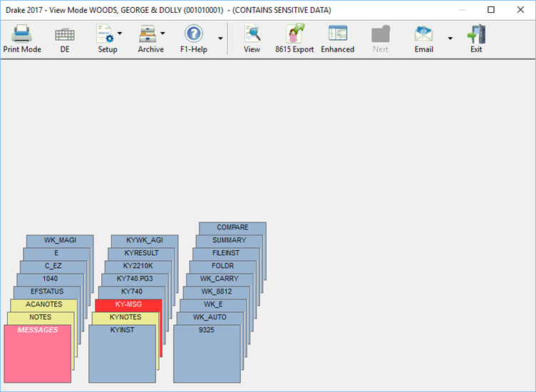Select the red KY-MSG form card

128,304
